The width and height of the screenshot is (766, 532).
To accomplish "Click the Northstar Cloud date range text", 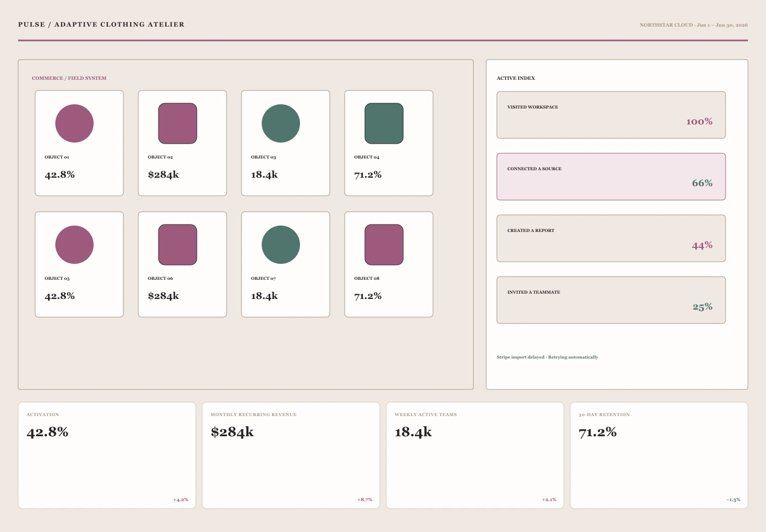I will click(x=694, y=25).
